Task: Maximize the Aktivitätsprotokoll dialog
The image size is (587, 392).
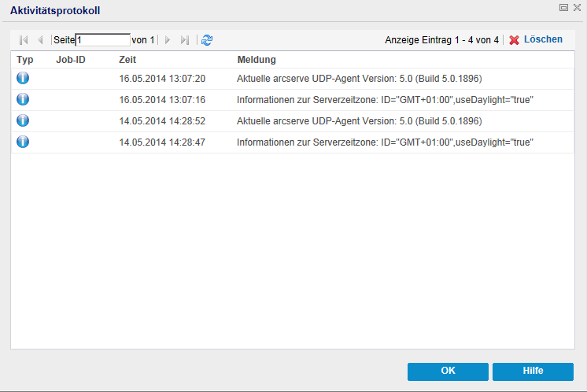Action: [563, 7]
